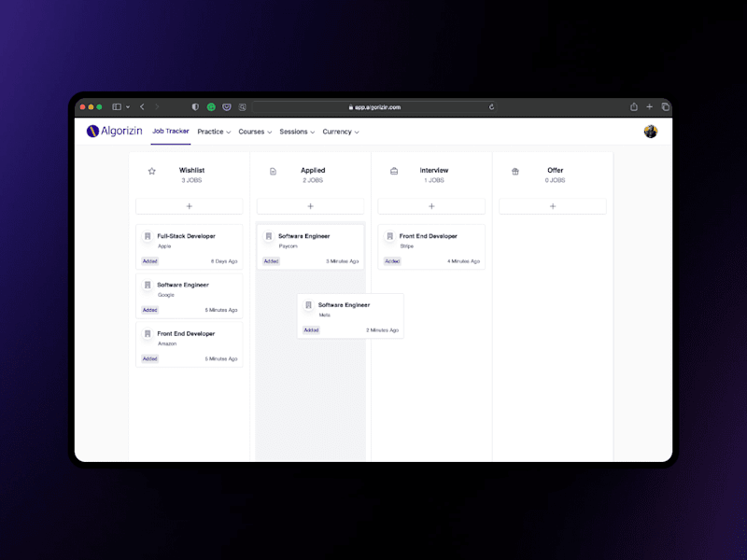The height and width of the screenshot is (560, 747).
Task: Go forward in browser history
Action: (x=157, y=106)
